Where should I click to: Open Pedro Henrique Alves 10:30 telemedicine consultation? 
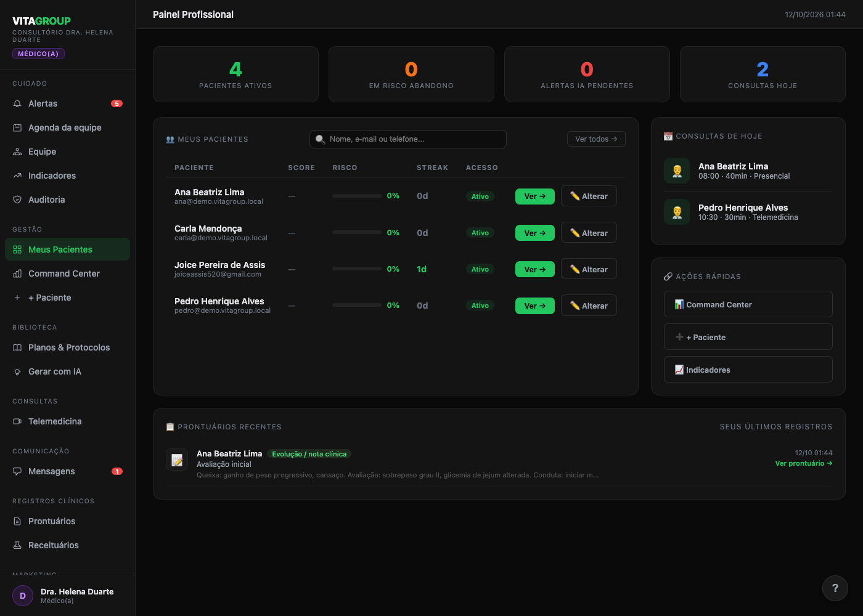[x=748, y=212]
